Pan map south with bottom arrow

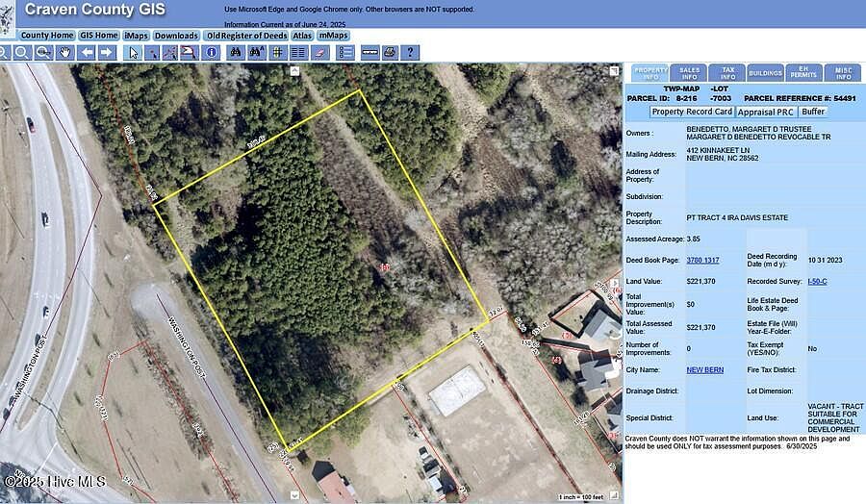coord(295,495)
